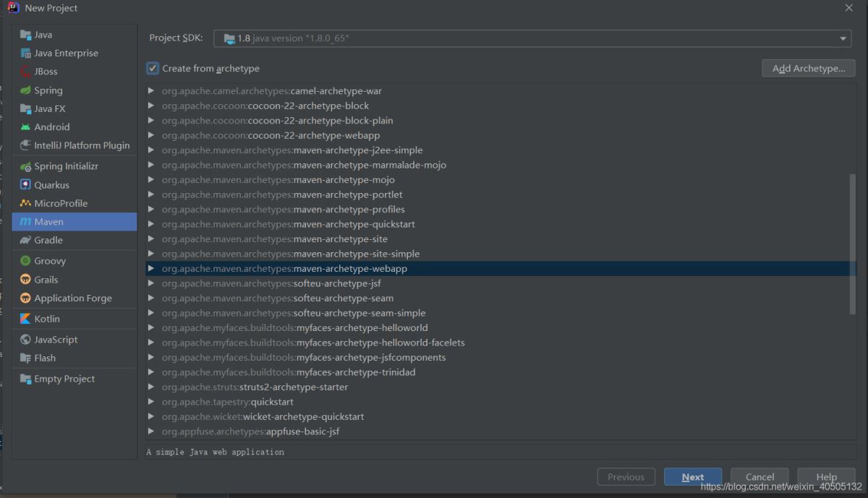Image resolution: width=868 pixels, height=498 pixels.
Task: Click the Application Forge icon
Action: pyautogui.click(x=25, y=298)
